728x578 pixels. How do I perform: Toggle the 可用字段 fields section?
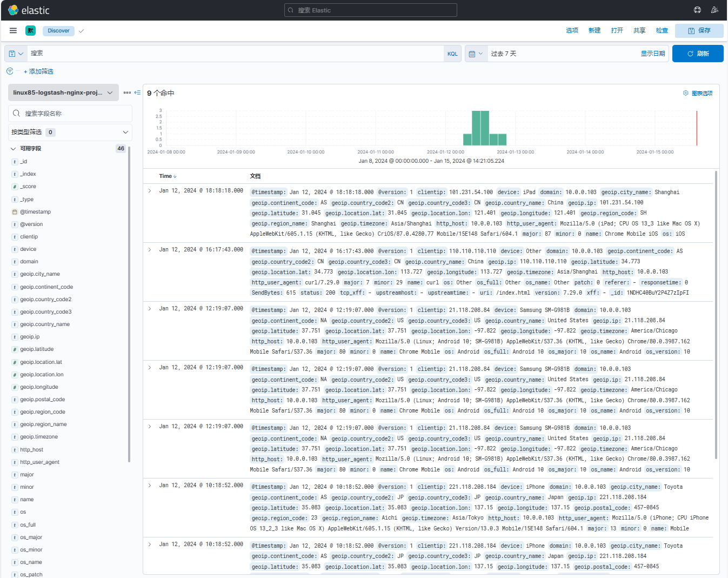(14, 149)
